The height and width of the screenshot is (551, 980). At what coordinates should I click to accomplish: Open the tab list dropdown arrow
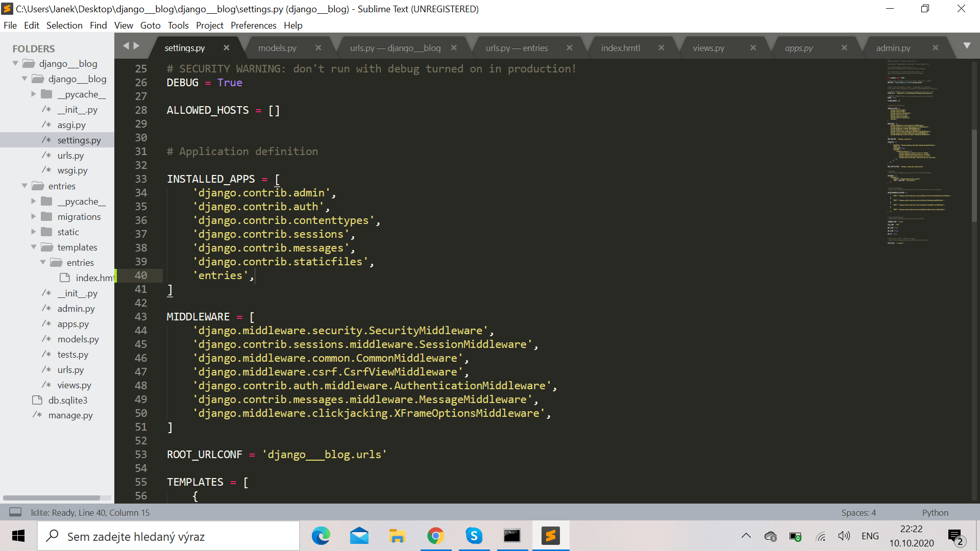coord(967,46)
